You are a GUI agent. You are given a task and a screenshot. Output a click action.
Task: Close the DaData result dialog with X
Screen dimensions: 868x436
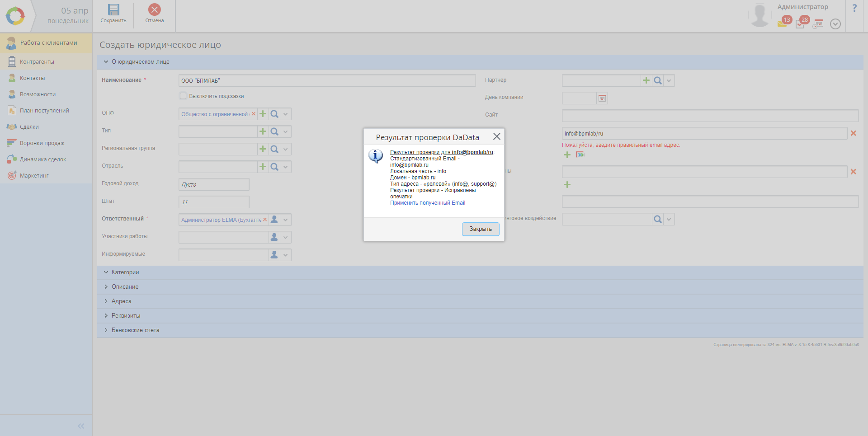496,136
